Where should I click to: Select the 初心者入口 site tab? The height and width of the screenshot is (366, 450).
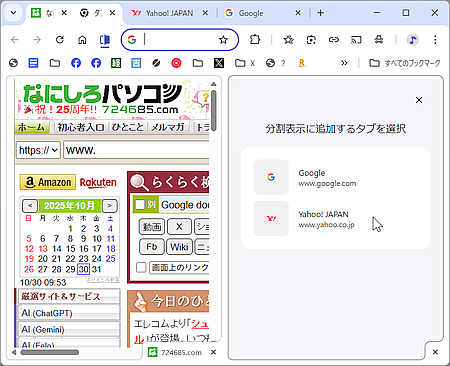[81, 127]
